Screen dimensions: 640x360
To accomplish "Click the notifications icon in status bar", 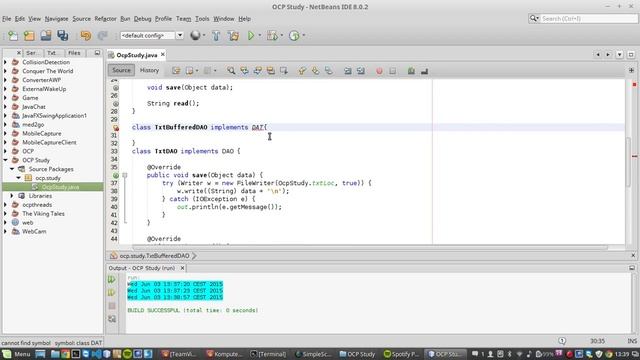I will [562, 341].
